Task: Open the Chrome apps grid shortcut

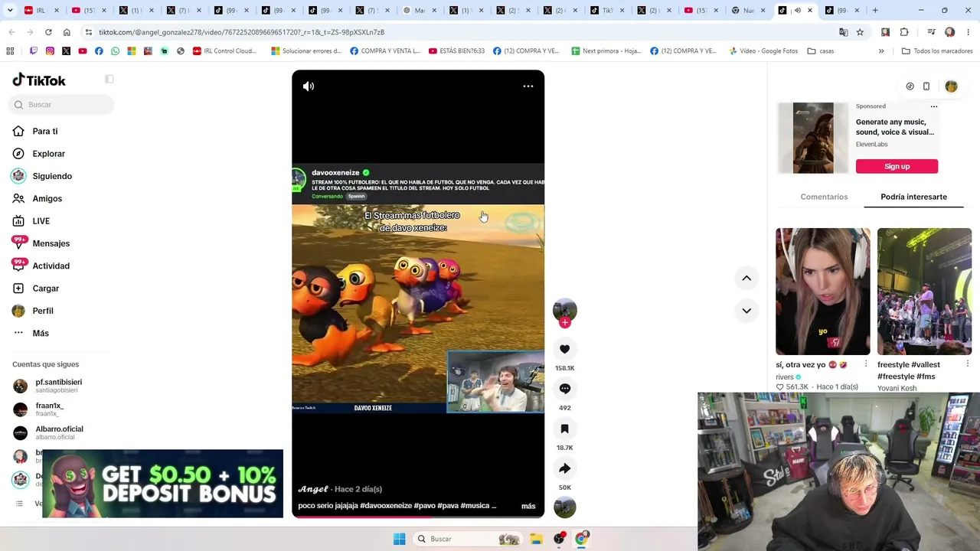Action: (10, 51)
